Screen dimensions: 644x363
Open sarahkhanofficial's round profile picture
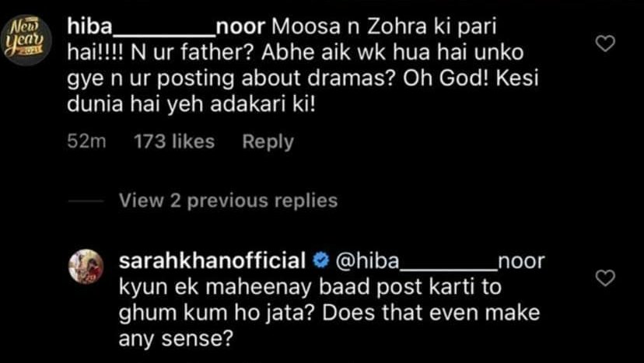pos(85,267)
